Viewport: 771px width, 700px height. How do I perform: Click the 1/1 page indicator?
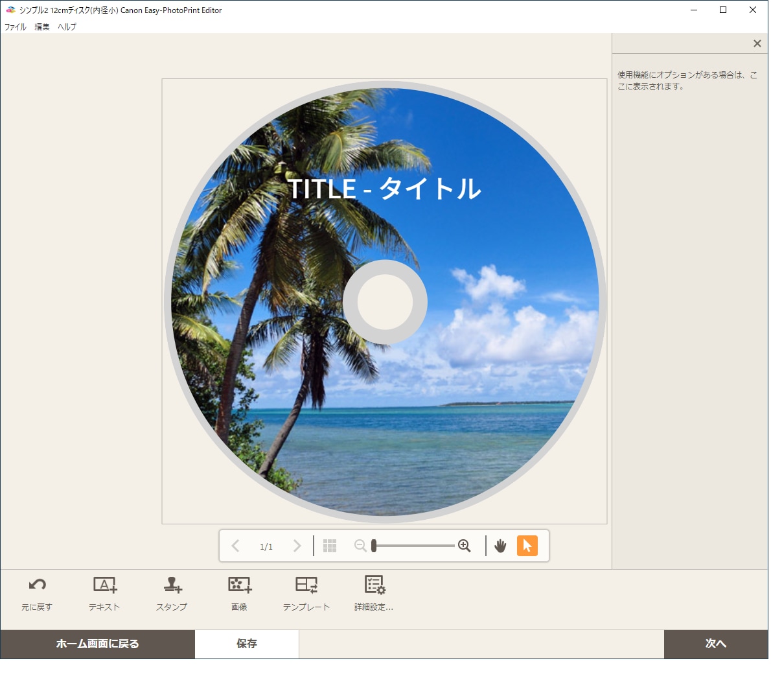pos(266,546)
